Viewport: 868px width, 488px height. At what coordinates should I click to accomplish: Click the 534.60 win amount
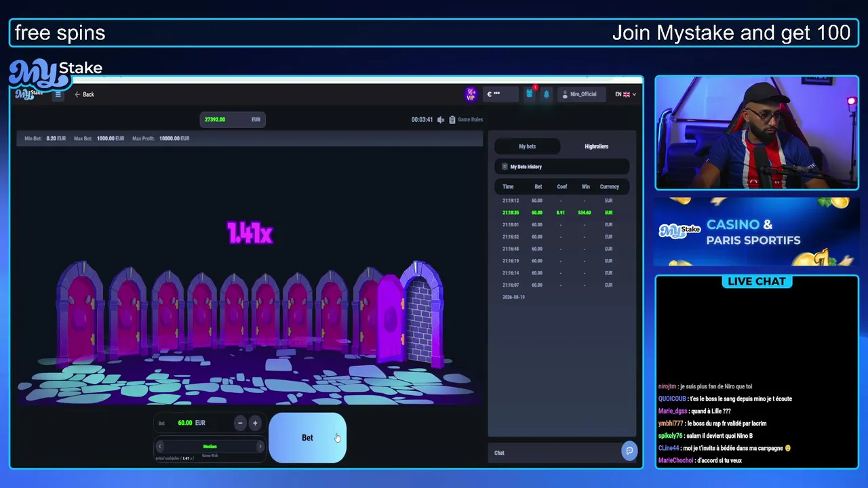pos(585,213)
